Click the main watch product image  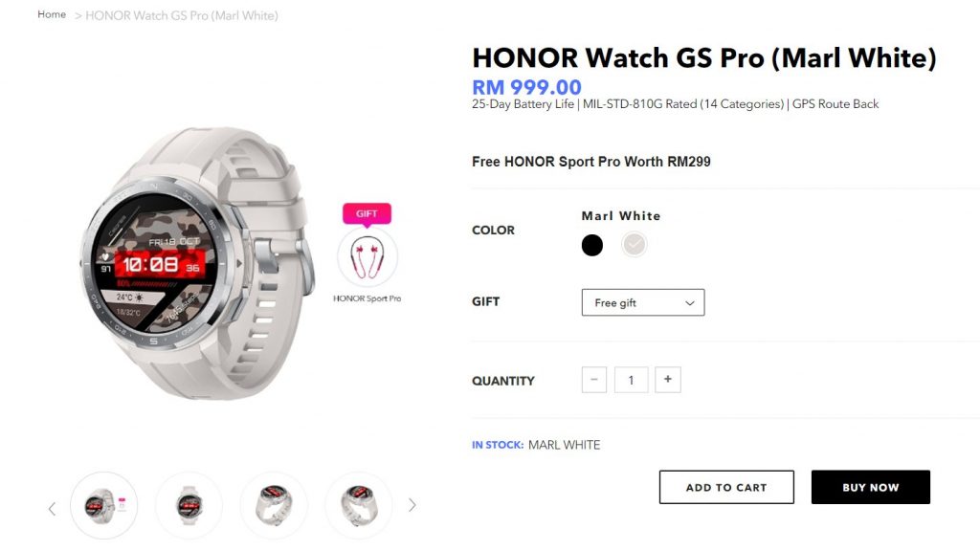[197, 262]
